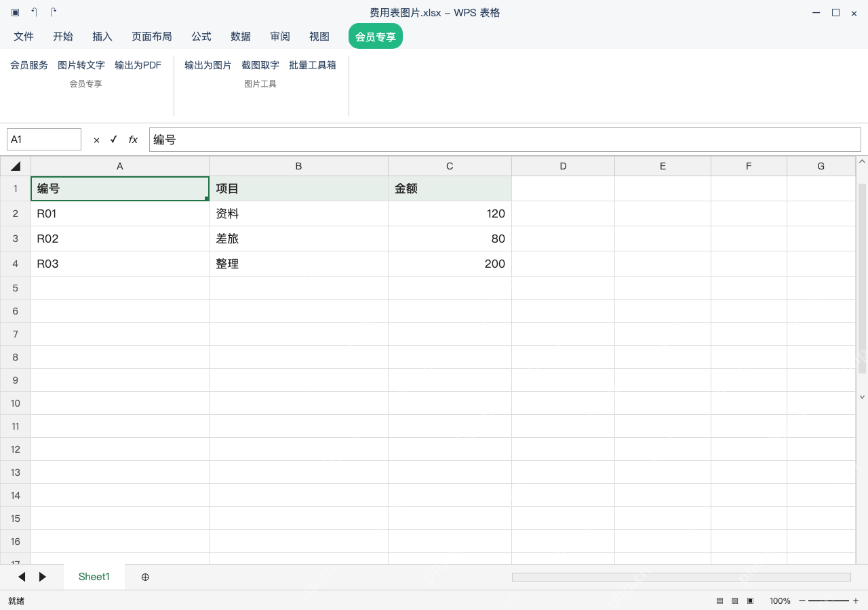Select the 会员专享 tab

click(x=376, y=37)
